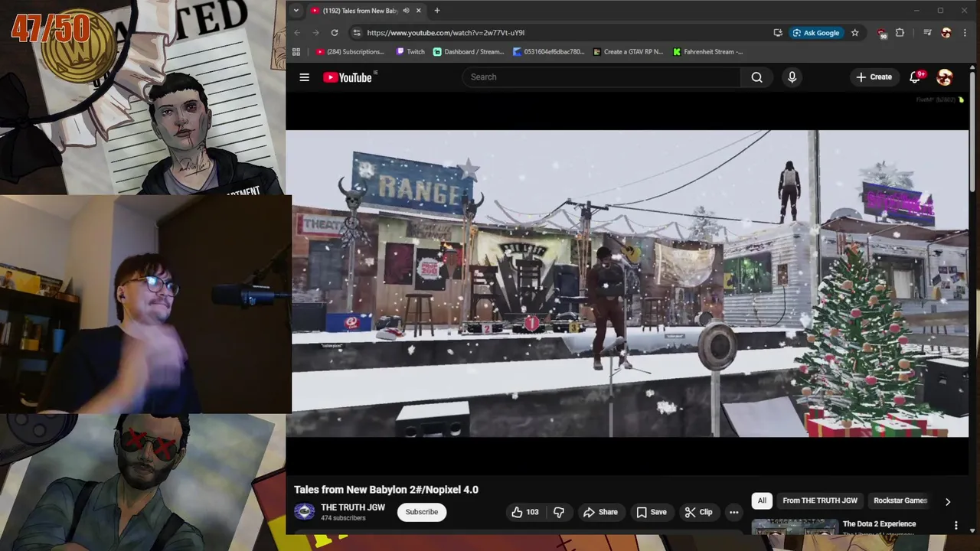Open the YouTube account avatar menu

[x=945, y=77]
